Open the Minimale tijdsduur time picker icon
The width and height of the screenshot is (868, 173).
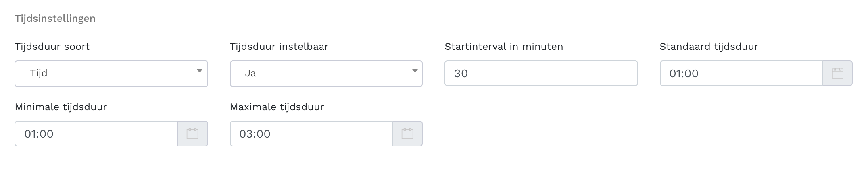pyautogui.click(x=192, y=134)
